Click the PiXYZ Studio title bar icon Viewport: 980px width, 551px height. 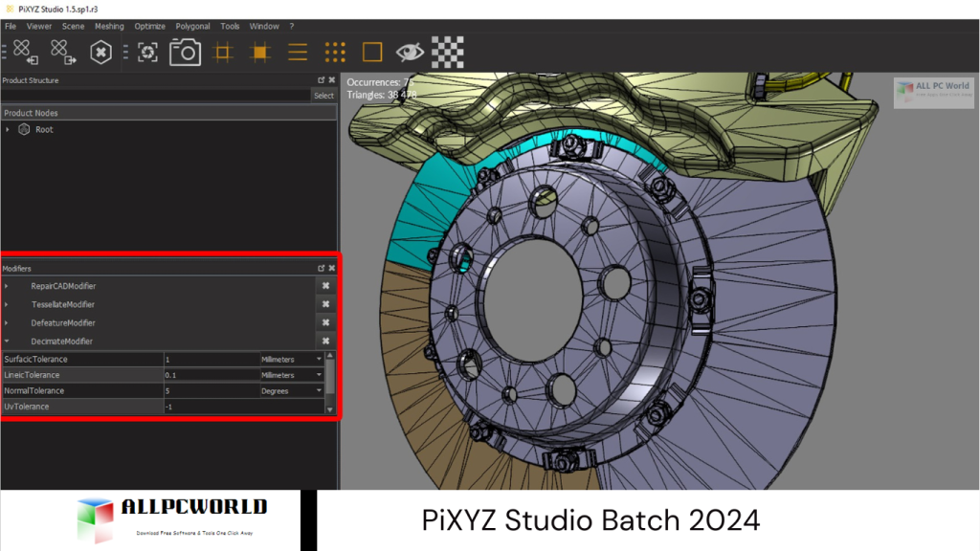10,9
